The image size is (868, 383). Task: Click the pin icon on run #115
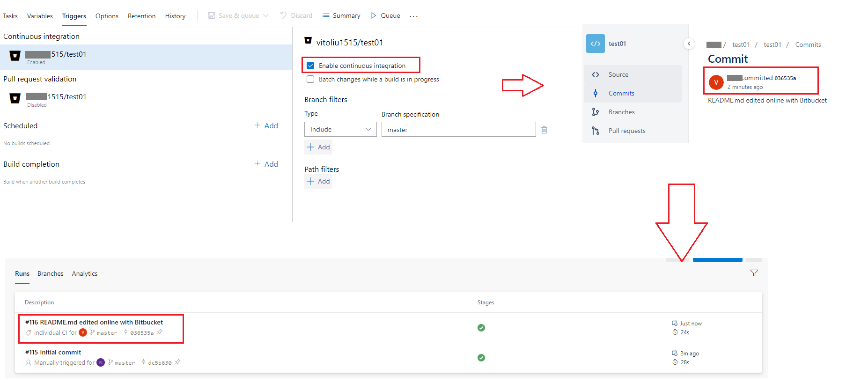click(177, 362)
